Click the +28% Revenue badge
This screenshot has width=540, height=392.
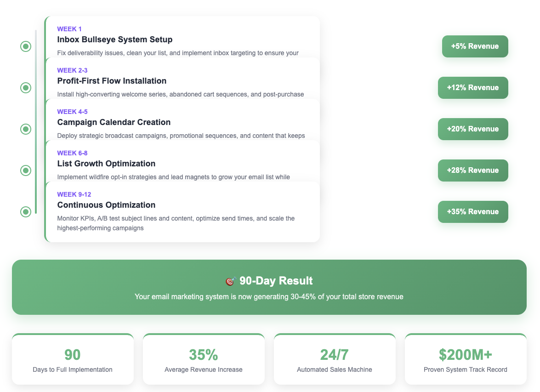click(x=473, y=170)
